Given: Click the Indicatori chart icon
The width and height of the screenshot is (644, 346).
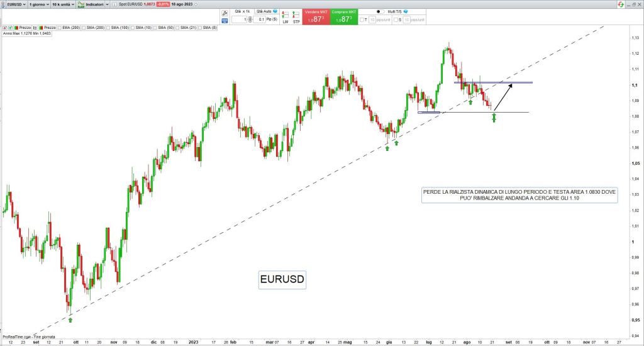Looking at the screenshot, I should click(x=81, y=4).
